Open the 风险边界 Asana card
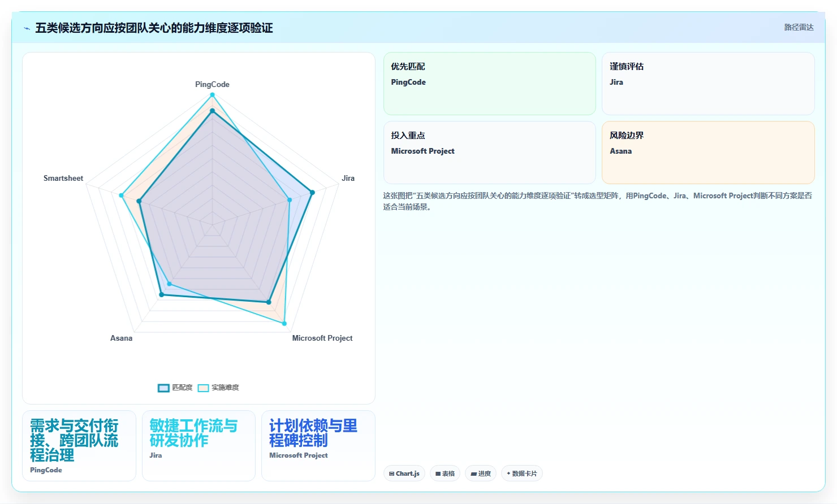837x504 pixels. [x=708, y=153]
